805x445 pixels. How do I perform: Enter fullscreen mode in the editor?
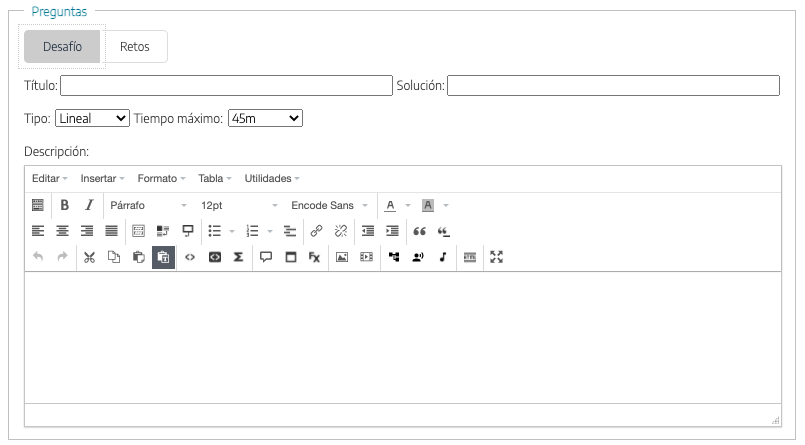pyautogui.click(x=497, y=257)
